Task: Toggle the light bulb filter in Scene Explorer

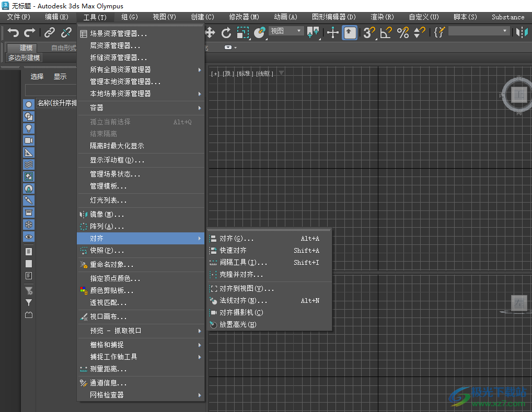Action: [x=29, y=128]
